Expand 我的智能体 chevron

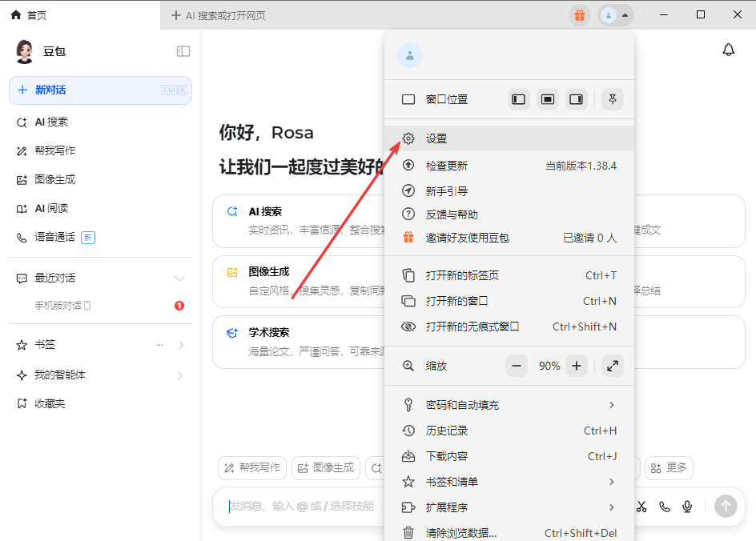180,375
